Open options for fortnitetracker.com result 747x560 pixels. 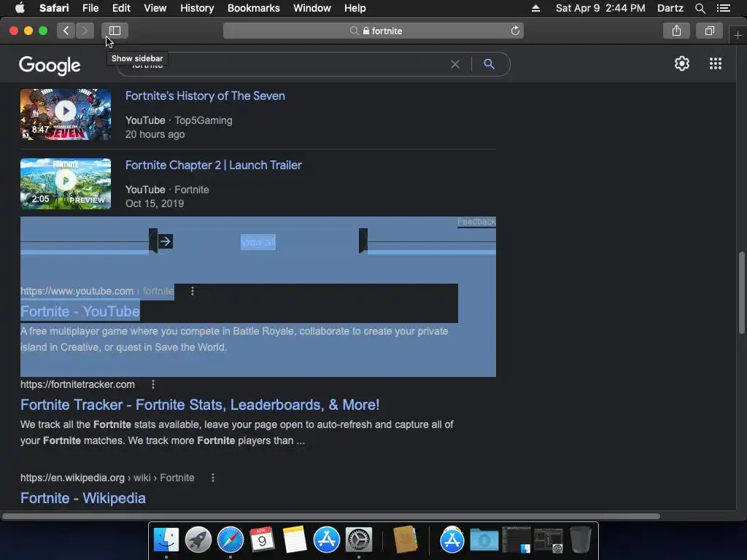153,384
